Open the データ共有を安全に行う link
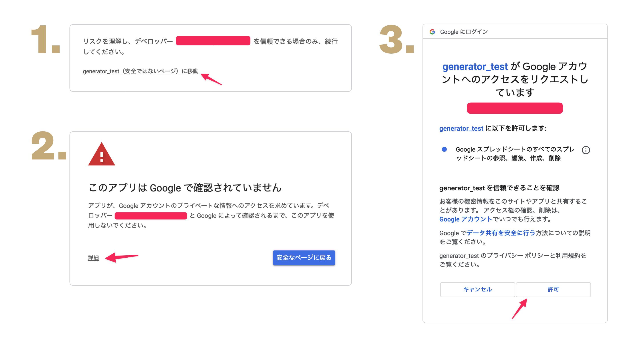 (501, 233)
